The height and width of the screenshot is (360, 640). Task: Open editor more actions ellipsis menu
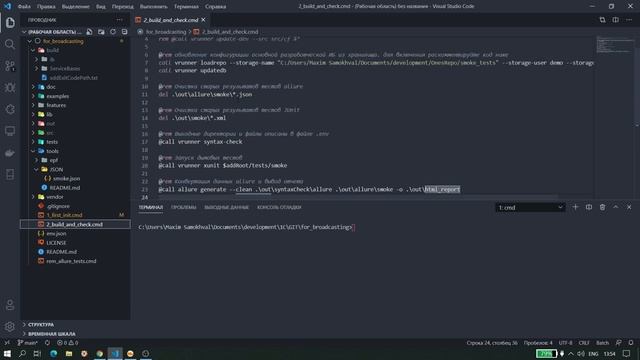(629, 20)
